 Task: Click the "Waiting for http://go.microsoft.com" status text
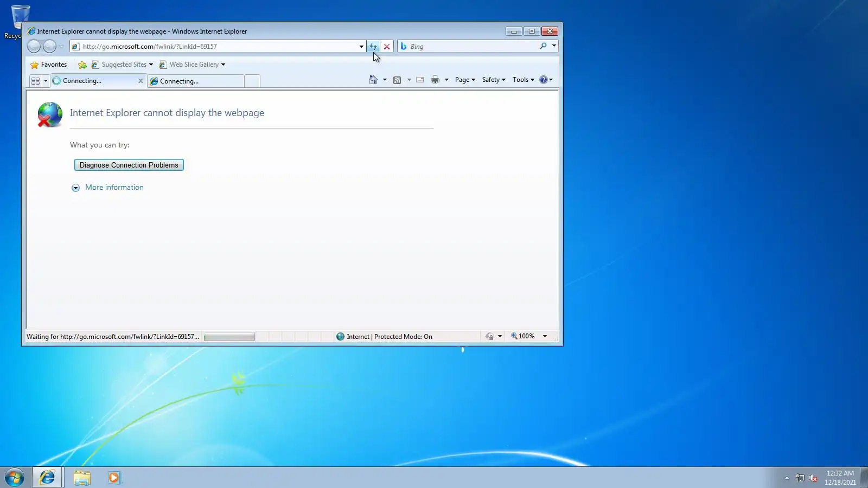pyautogui.click(x=113, y=337)
